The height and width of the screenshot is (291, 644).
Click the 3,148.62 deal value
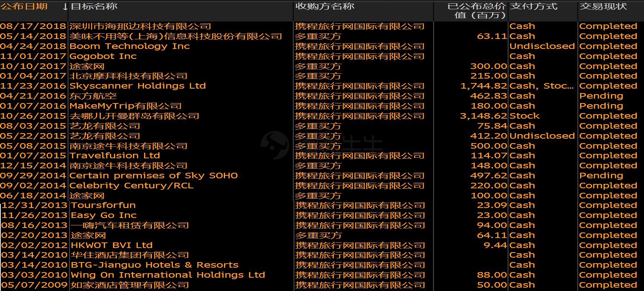coord(484,116)
